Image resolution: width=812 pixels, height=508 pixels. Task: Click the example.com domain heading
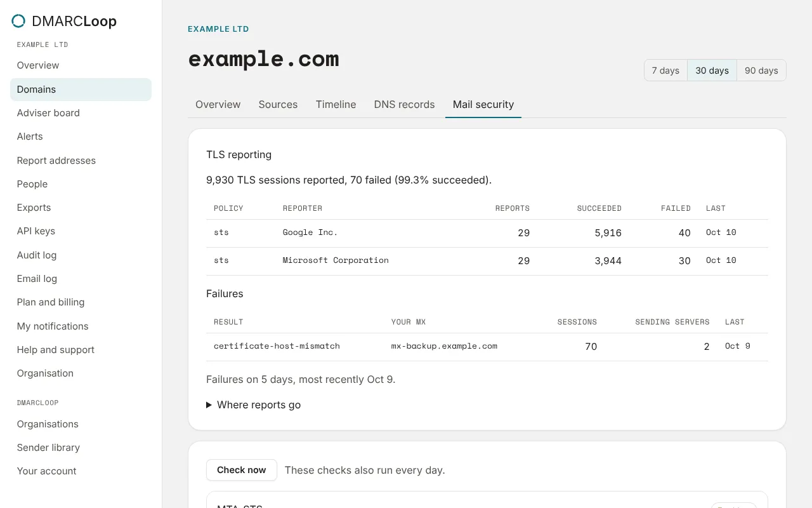pos(263,59)
